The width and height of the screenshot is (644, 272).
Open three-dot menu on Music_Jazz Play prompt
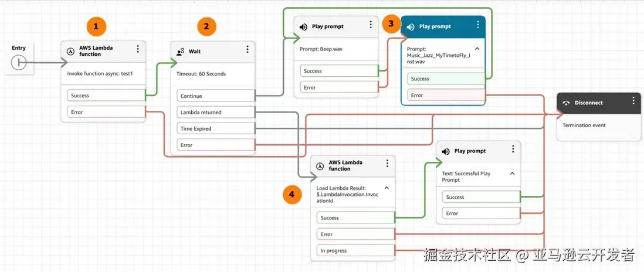477,25
